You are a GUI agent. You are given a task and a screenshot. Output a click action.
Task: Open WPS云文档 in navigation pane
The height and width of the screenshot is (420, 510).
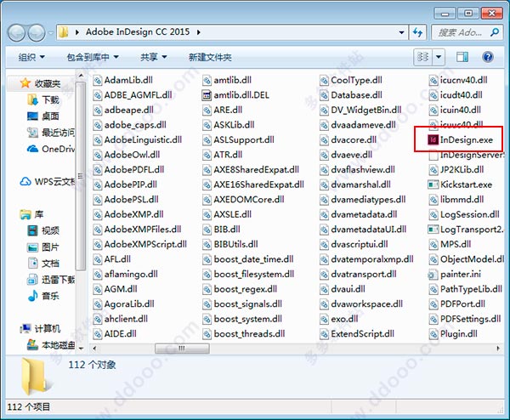pyautogui.click(x=48, y=182)
